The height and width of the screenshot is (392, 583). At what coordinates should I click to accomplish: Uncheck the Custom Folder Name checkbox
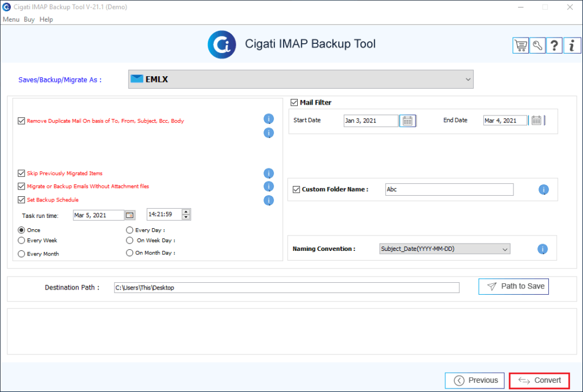(296, 189)
